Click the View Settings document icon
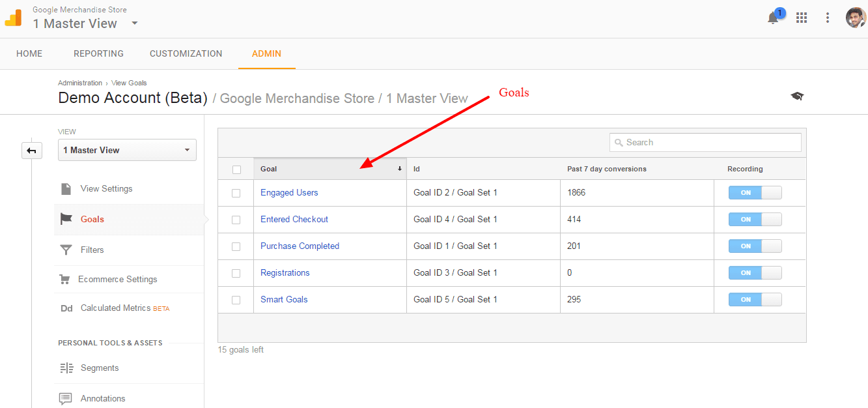868x408 pixels. tap(66, 189)
